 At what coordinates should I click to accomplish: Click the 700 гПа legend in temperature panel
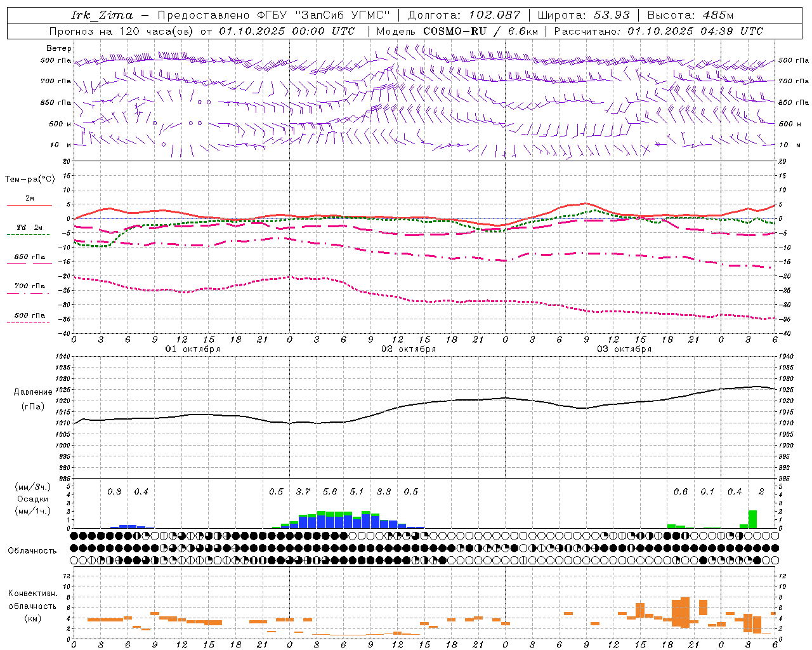pos(29,286)
